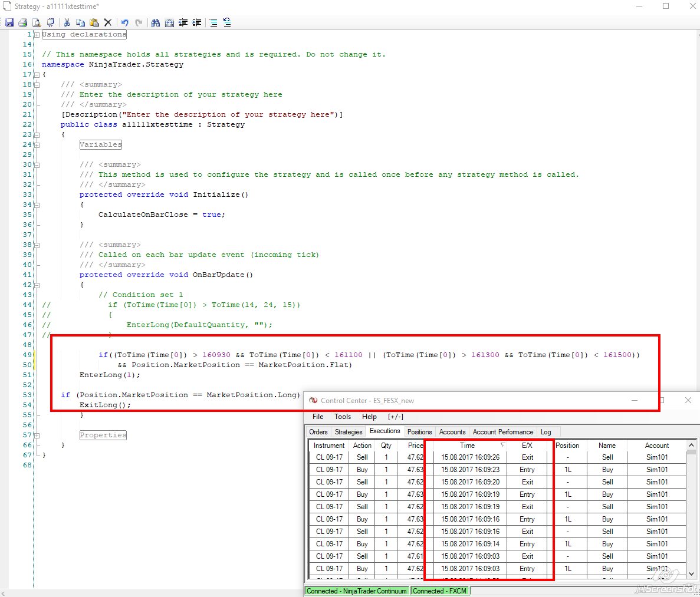700x597 pixels.
Task: Click the Undo arrow icon
Action: (x=125, y=22)
